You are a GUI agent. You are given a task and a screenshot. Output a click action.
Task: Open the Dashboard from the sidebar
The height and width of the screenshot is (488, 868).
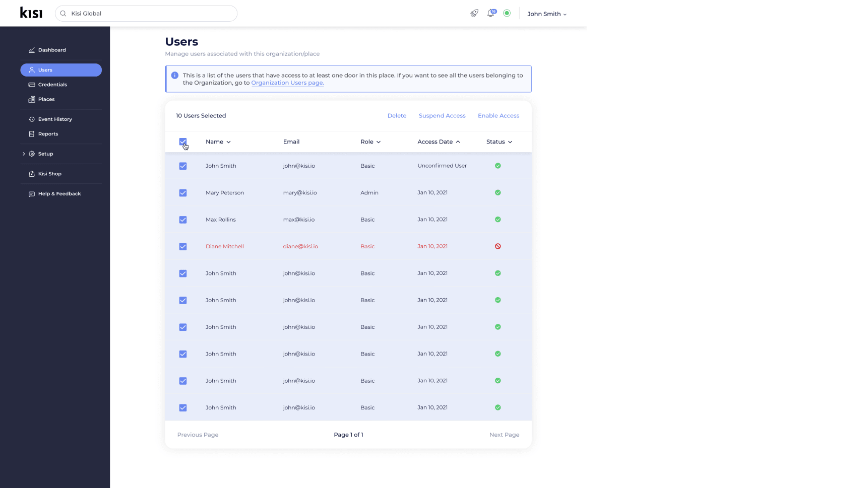point(52,50)
